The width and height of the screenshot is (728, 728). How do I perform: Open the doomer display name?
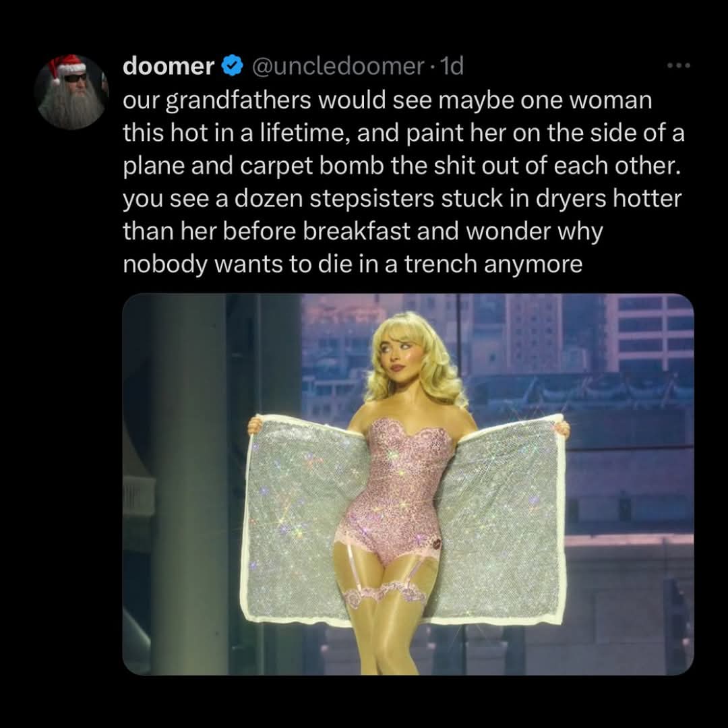pos(169,66)
